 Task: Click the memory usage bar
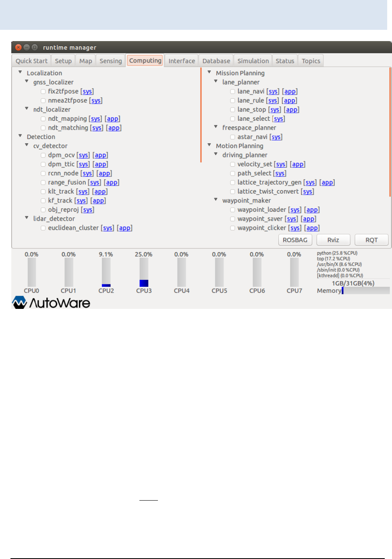coord(367,290)
